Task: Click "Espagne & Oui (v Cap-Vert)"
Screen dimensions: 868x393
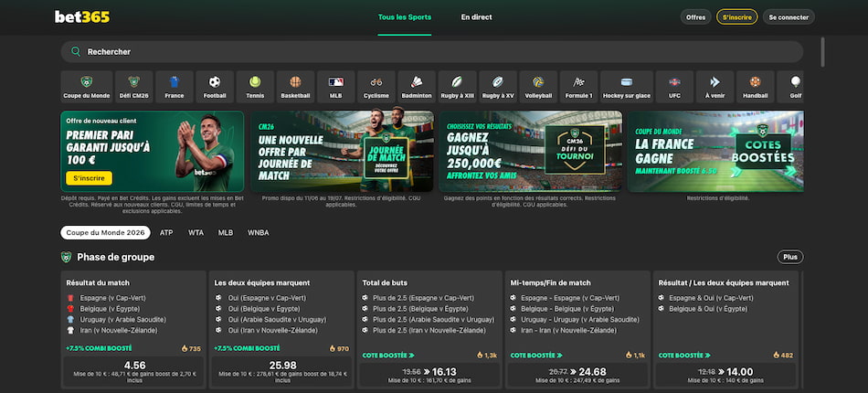Action: [x=711, y=298]
